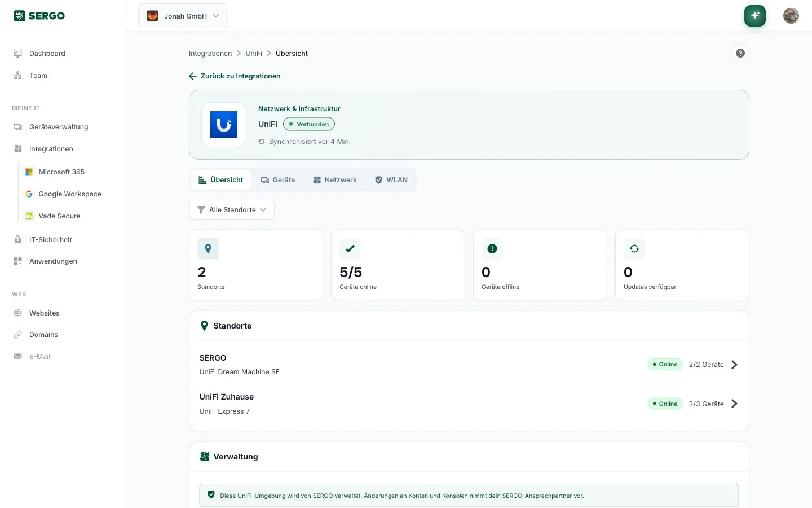Viewport: 812px width, 508px height.
Task: Click the Verwaltung section icon
Action: [205, 457]
